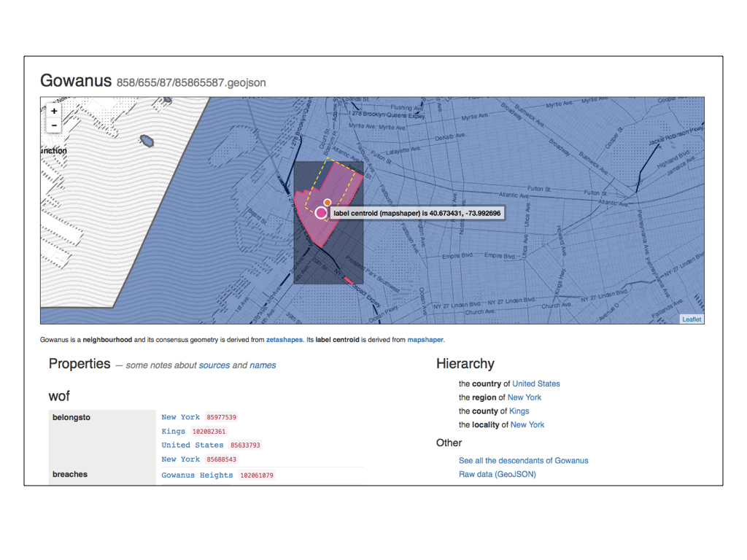The image size is (747, 560).
Task: See all the descendants of Gowanus
Action: click(523, 461)
